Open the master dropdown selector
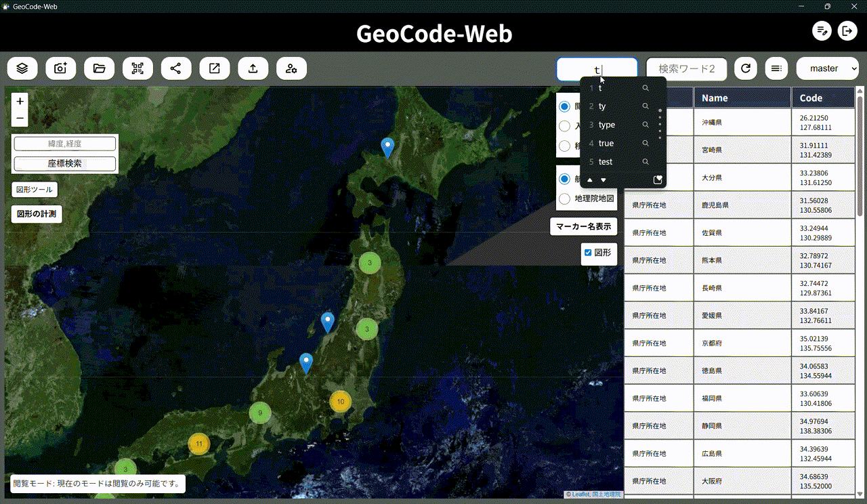The image size is (867, 504). 828,68
